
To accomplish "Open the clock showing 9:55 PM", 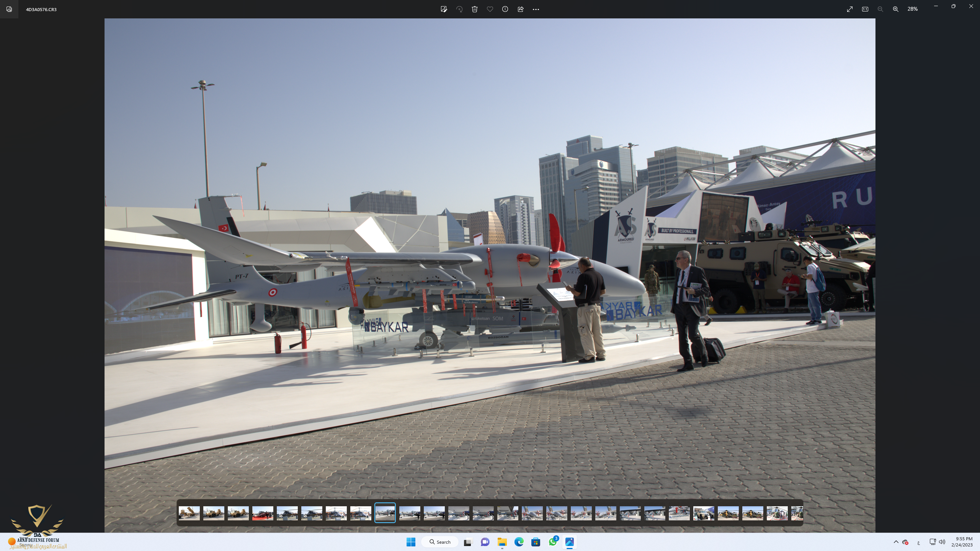I will coord(962,542).
